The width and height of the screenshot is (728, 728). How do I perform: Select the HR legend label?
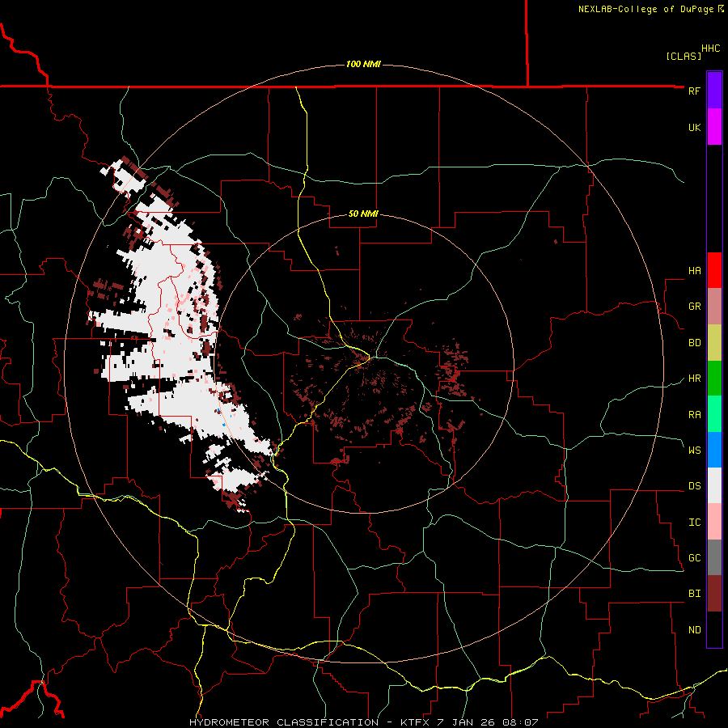point(694,379)
